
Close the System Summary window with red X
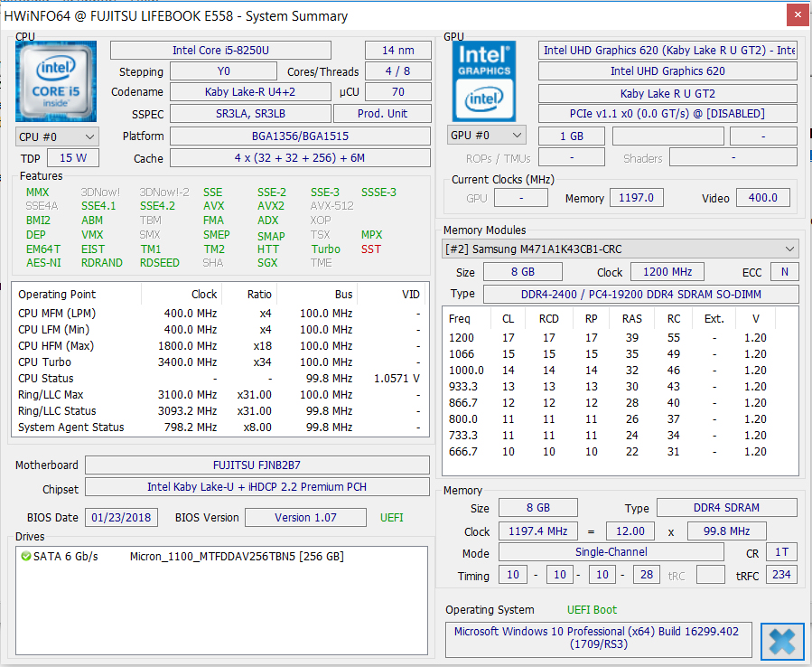pyautogui.click(x=798, y=15)
